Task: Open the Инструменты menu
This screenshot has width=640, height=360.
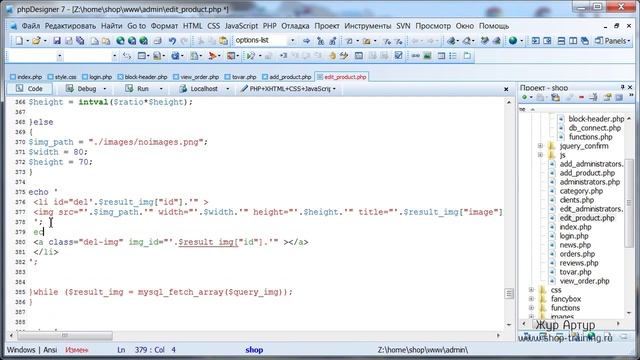Action: click(x=367, y=26)
